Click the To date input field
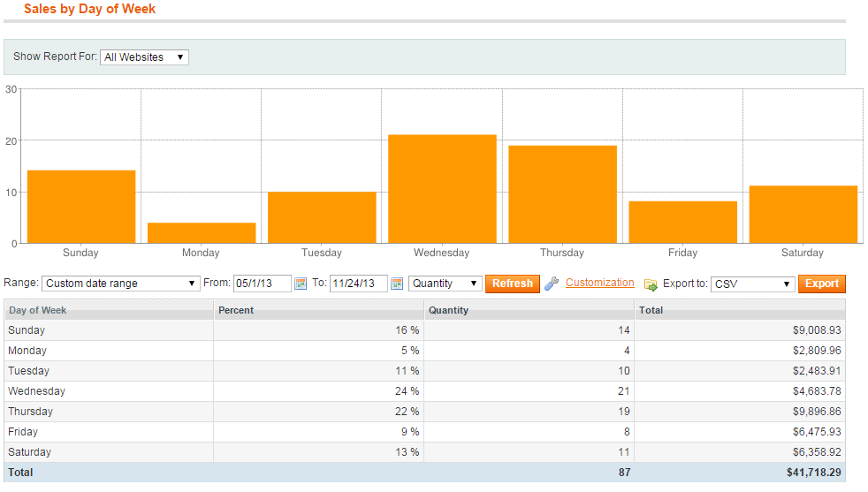Image resolution: width=868 pixels, height=492 pixels. click(358, 284)
